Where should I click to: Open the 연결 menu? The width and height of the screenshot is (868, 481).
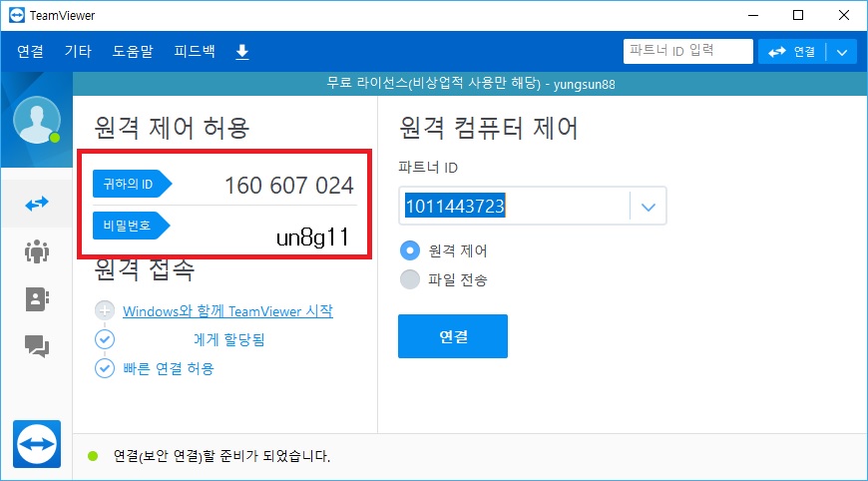pyautogui.click(x=30, y=52)
